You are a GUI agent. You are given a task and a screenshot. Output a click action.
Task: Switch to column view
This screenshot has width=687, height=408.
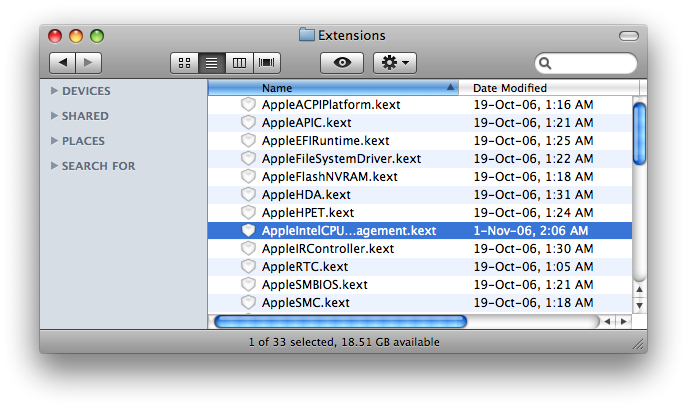pyautogui.click(x=239, y=63)
